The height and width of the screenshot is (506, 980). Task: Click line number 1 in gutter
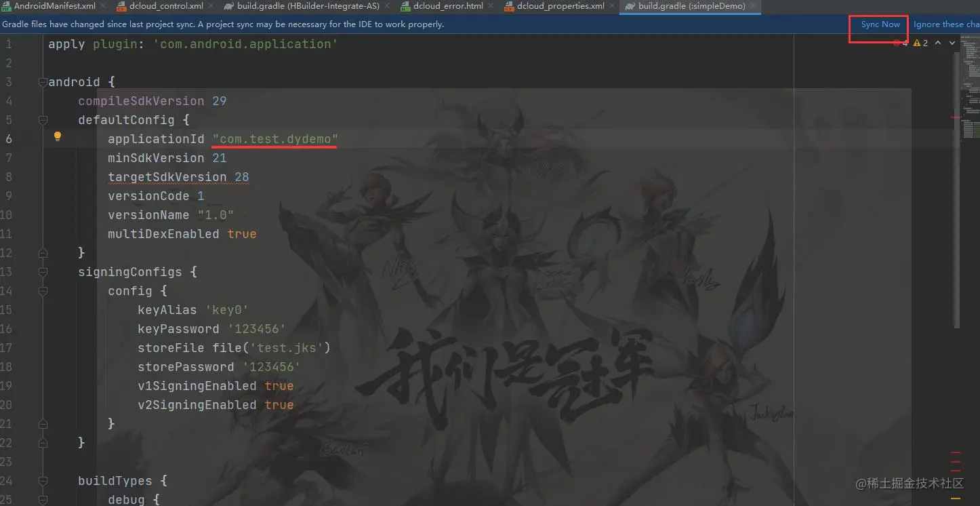pos(9,44)
